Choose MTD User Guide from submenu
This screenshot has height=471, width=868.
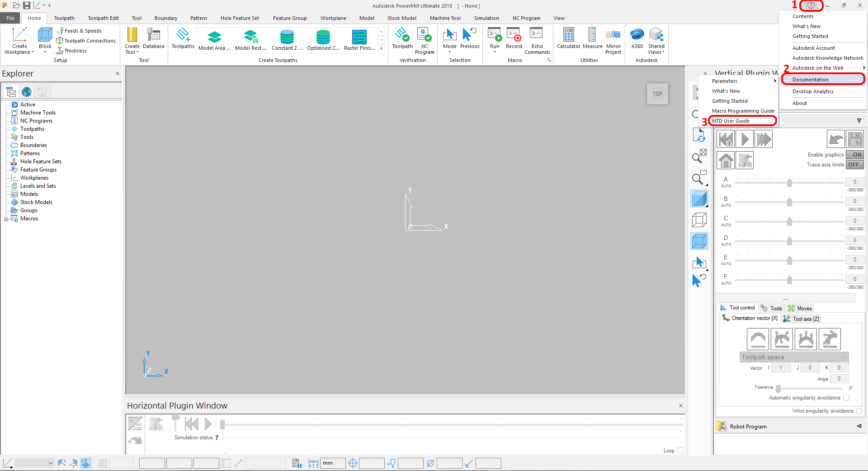coord(743,121)
